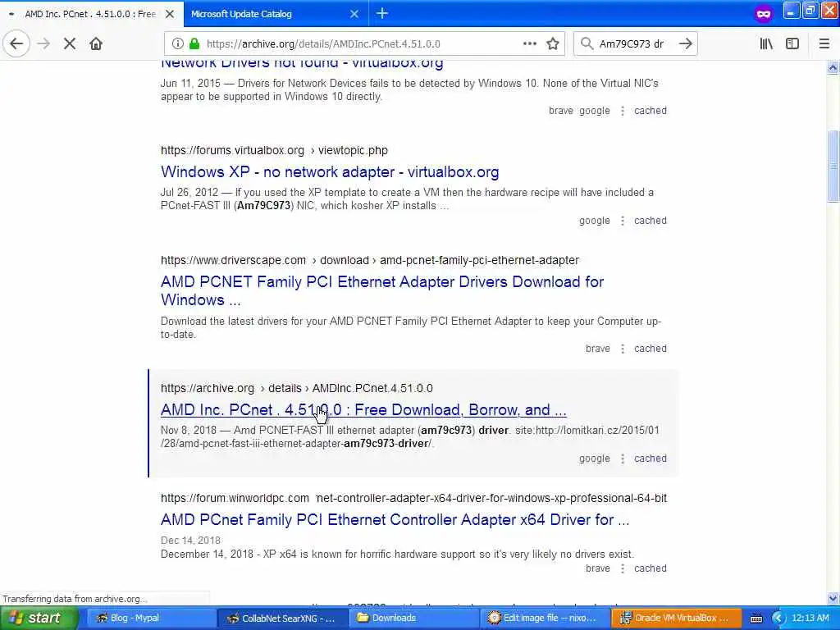Screen dimensions: 840x630
Task: Click the keyboard tray icon
Action: 756,619
